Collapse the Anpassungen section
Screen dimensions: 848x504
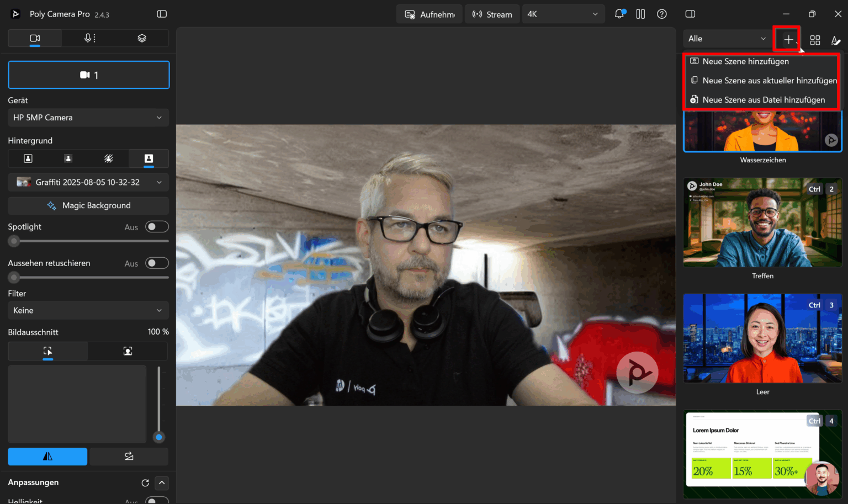point(162,482)
